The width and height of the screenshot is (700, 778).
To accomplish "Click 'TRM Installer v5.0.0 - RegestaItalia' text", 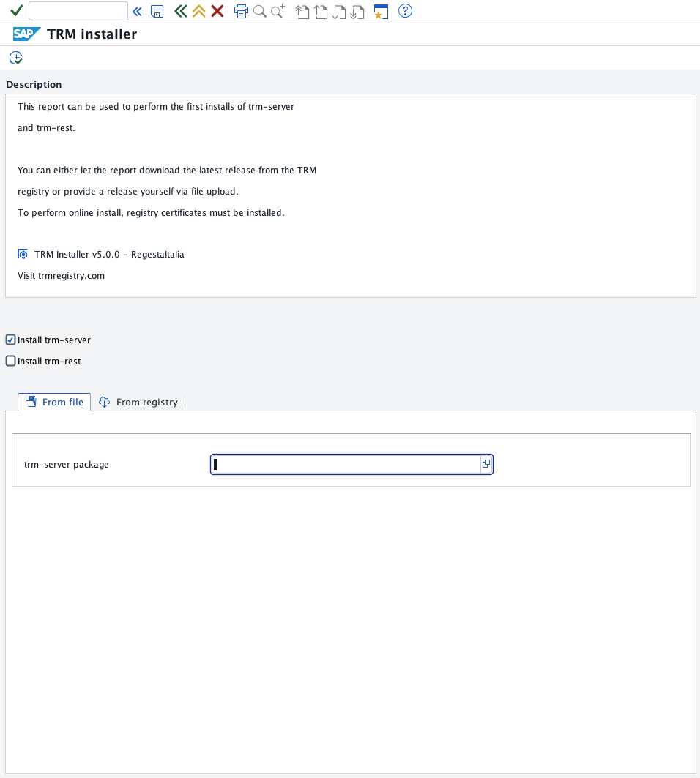I will point(109,255).
